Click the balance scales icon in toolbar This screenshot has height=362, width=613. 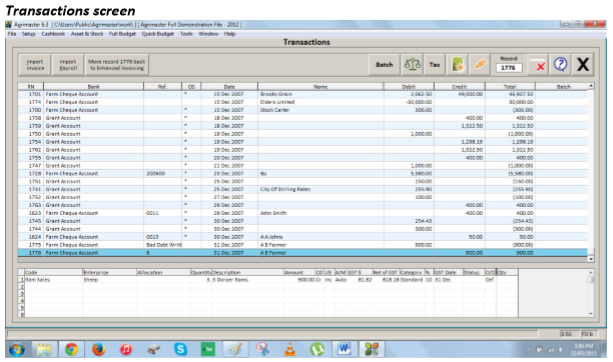click(412, 65)
